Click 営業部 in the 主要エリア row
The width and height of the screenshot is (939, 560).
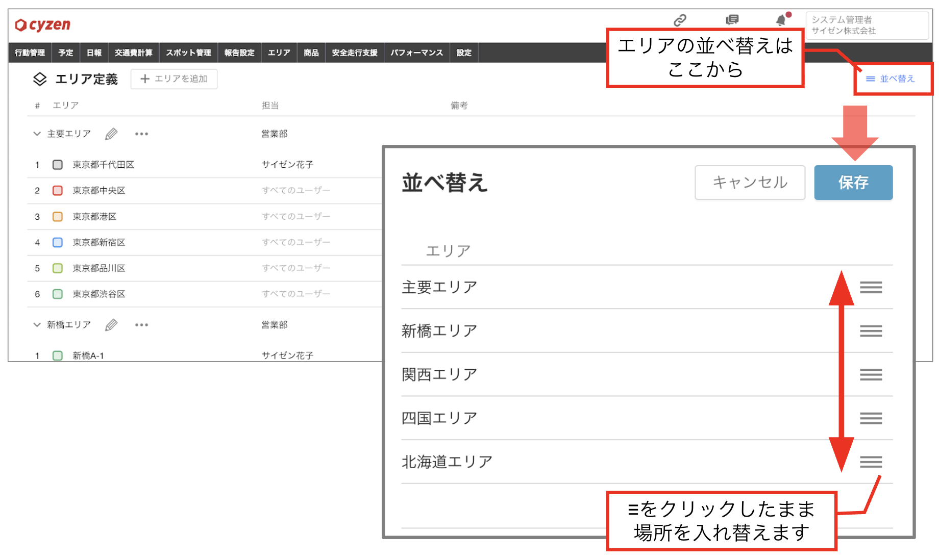click(275, 134)
